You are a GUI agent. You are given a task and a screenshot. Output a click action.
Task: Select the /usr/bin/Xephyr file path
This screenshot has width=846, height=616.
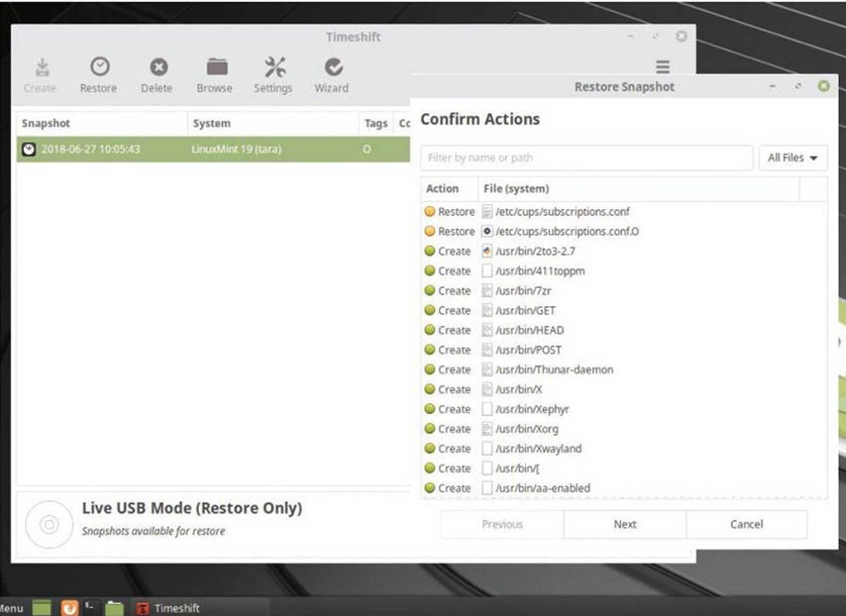click(533, 409)
